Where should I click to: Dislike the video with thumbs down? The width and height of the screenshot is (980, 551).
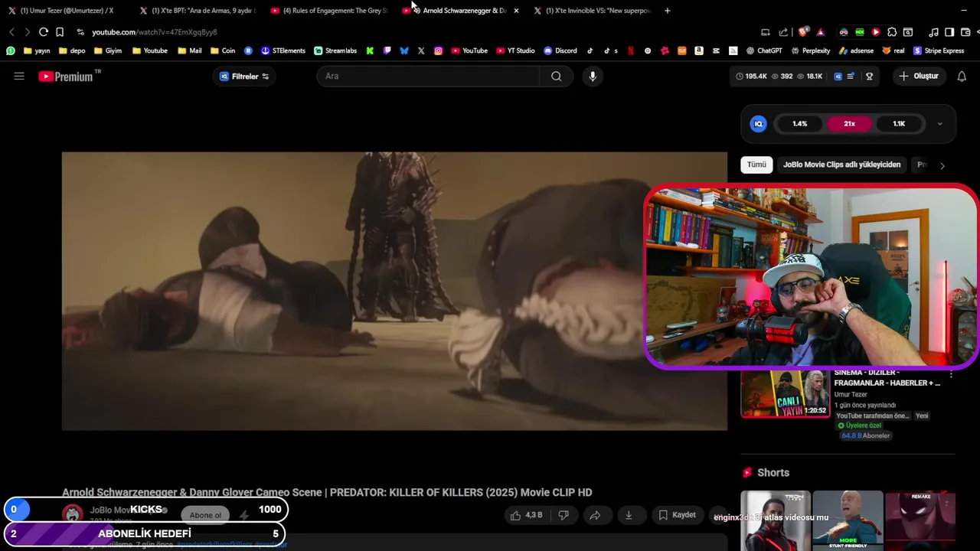pos(563,515)
